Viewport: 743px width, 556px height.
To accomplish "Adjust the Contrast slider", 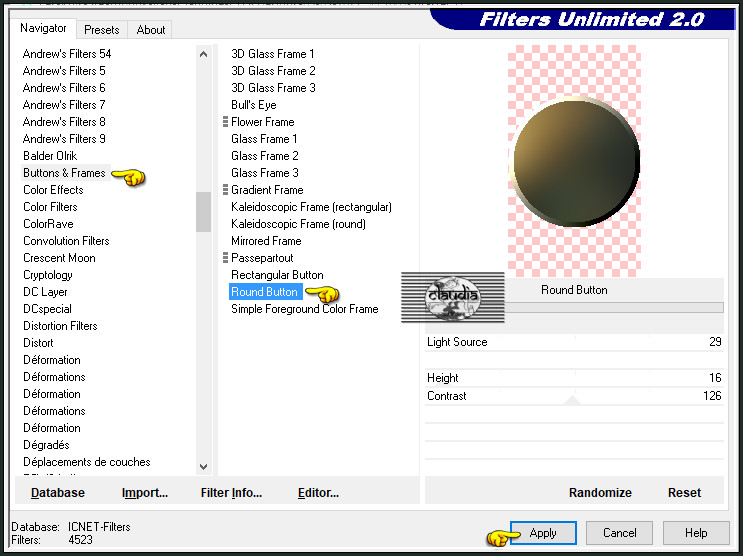I will (574, 396).
